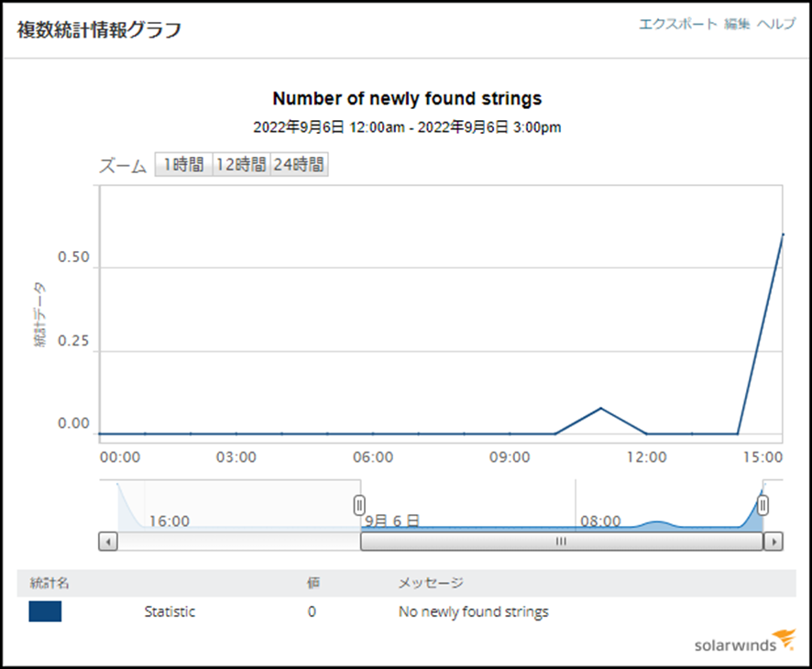Click the right range handle in the navigator
This screenshot has width=812, height=669.
763,505
